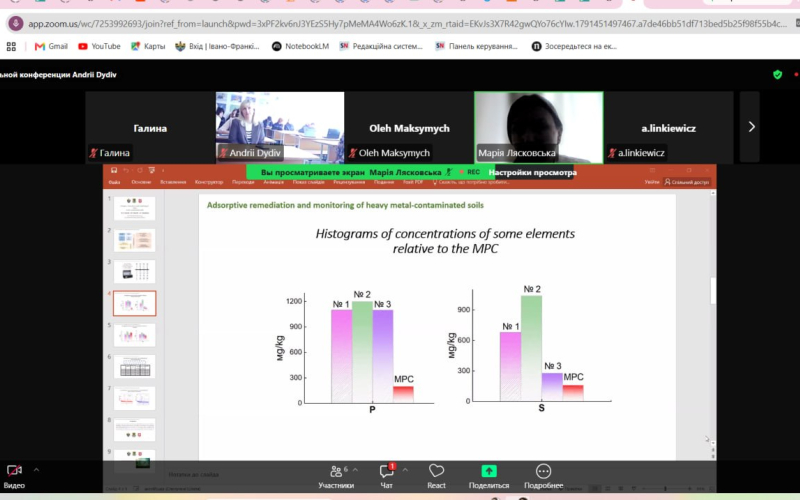Click the green Поделиться share screen icon
Viewport: 800px width, 500px height.
(489, 470)
